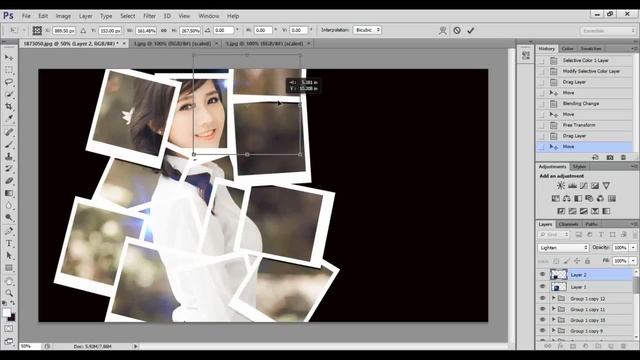Open the Filter menu
The width and height of the screenshot is (640, 360).
click(x=149, y=16)
